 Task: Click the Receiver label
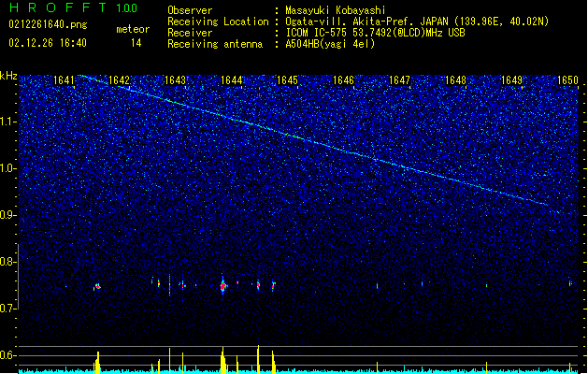(190, 33)
